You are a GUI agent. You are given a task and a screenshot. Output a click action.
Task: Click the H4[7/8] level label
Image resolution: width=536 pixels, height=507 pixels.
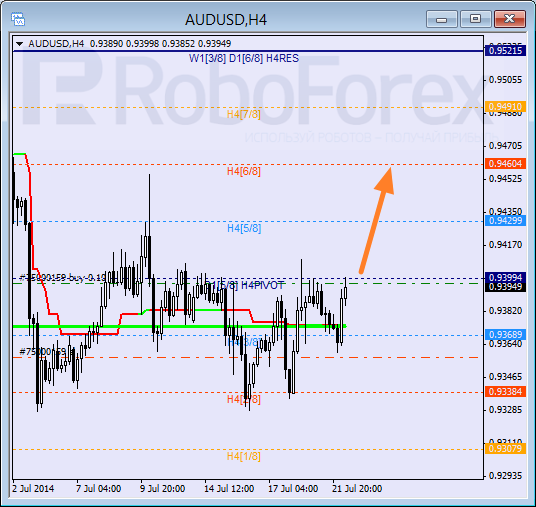point(244,114)
